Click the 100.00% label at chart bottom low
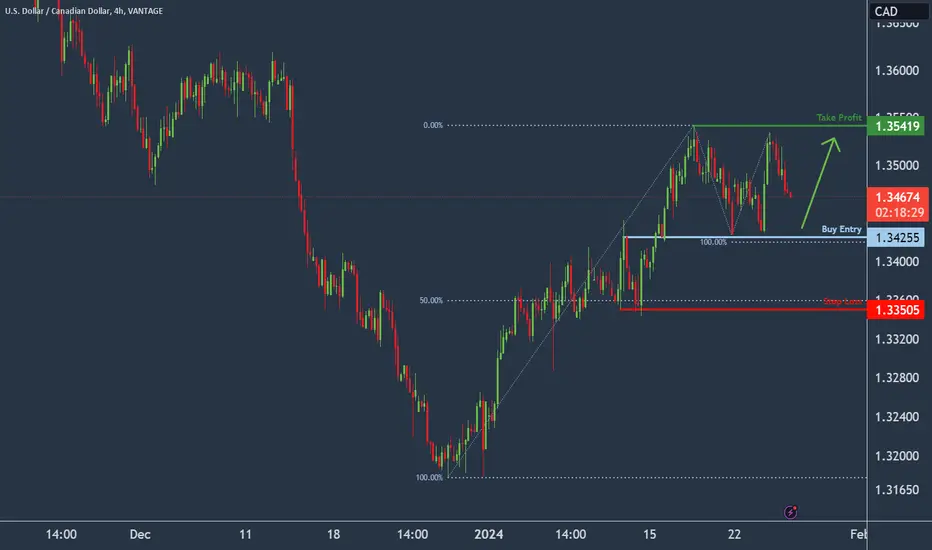The width and height of the screenshot is (932, 550). (x=429, y=477)
